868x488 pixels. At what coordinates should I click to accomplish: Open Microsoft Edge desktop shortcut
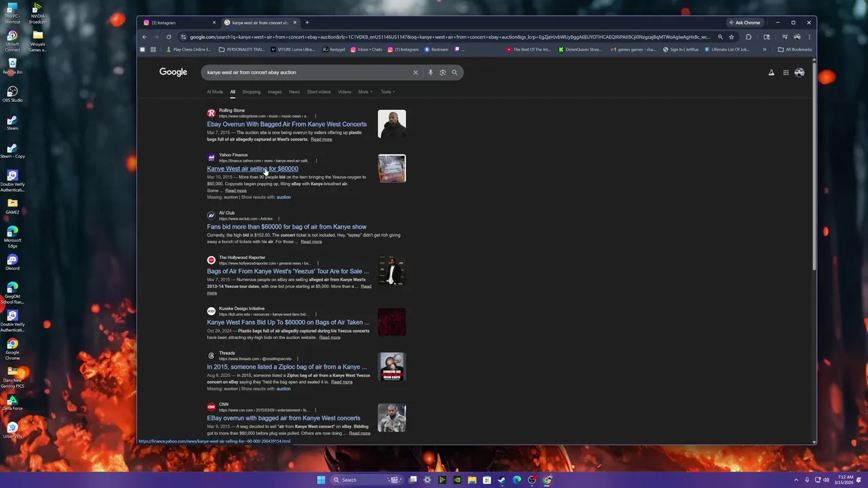[x=12, y=237]
